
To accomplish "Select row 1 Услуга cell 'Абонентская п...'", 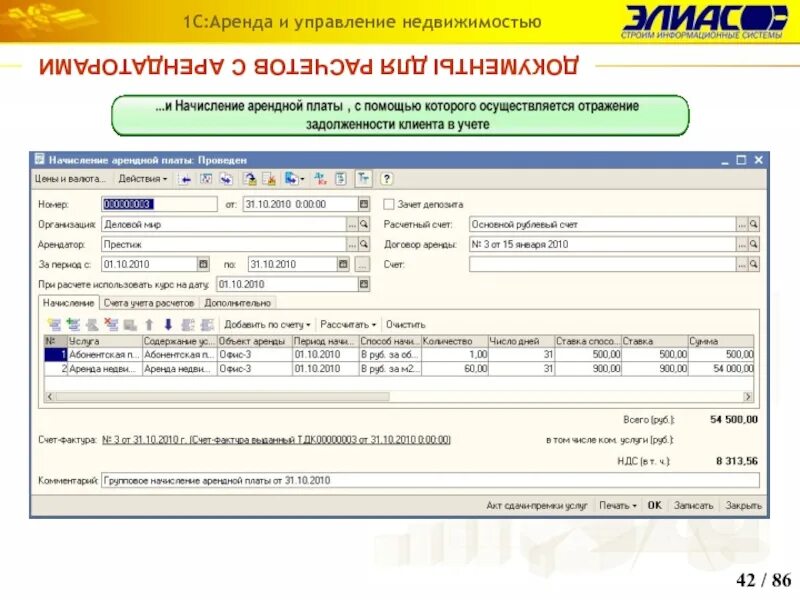I will 105,354.
